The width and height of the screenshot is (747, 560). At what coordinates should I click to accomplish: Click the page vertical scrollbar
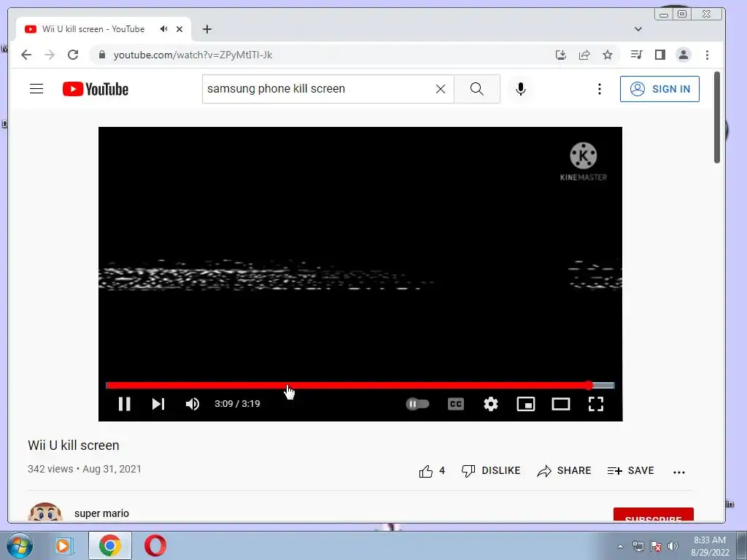click(x=717, y=117)
